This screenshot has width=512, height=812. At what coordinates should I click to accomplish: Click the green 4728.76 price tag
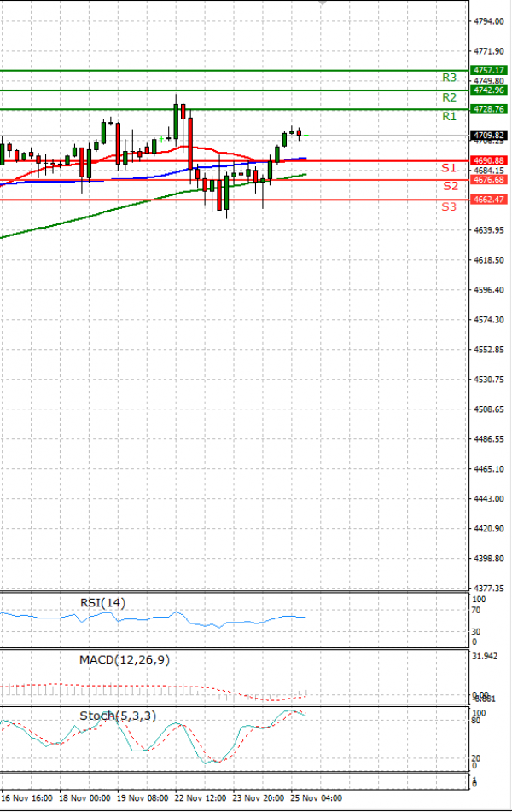tap(488, 109)
